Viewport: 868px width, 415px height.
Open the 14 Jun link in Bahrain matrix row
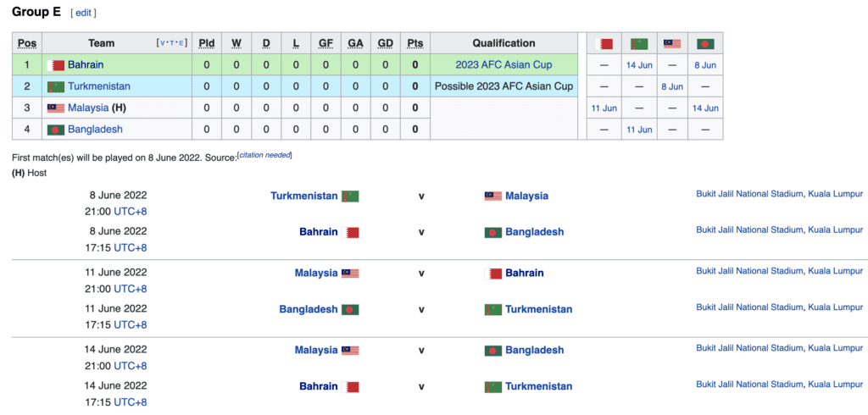[x=639, y=65]
